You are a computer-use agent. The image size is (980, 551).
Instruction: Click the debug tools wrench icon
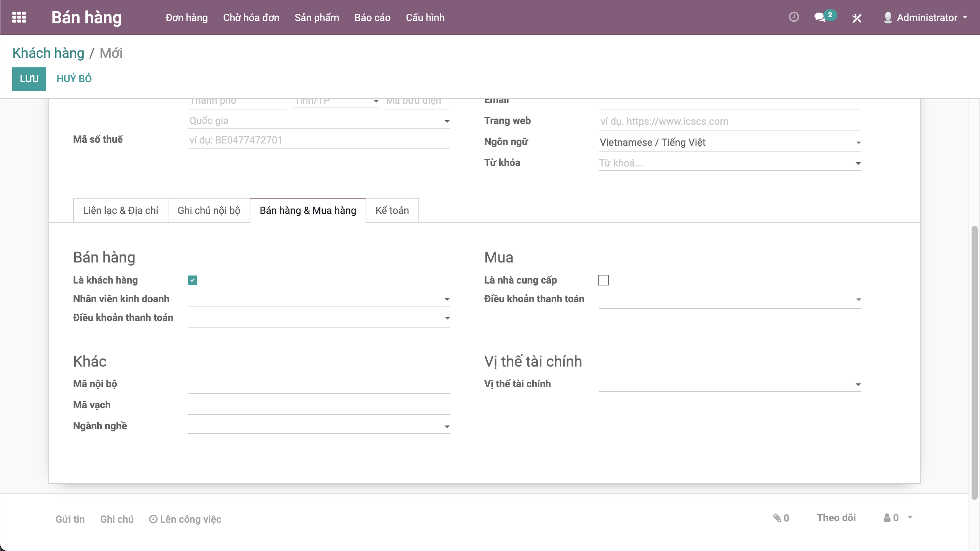click(857, 18)
